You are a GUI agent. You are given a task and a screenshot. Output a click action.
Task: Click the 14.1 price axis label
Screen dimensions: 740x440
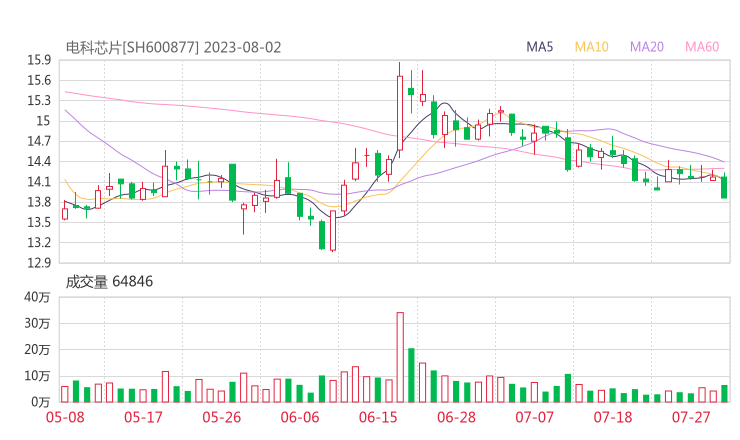[39, 182]
